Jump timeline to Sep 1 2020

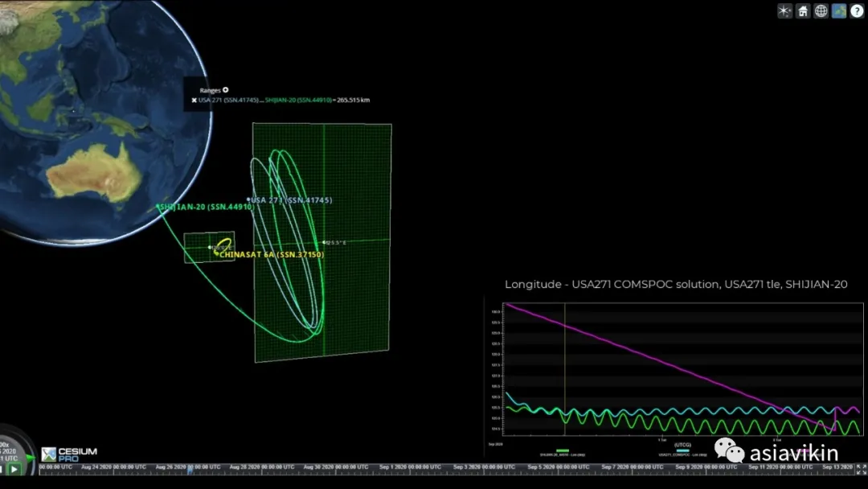point(410,467)
